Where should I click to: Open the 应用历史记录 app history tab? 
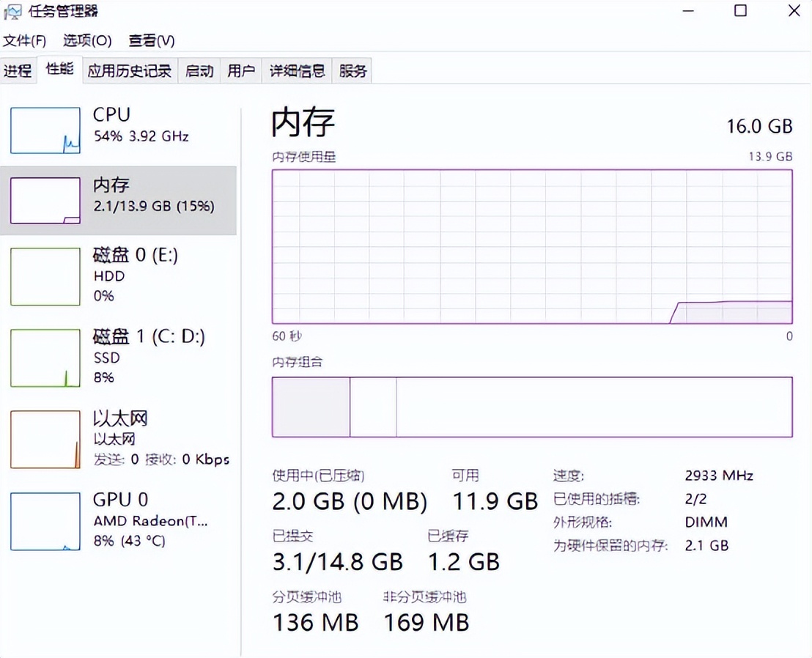[x=130, y=70]
